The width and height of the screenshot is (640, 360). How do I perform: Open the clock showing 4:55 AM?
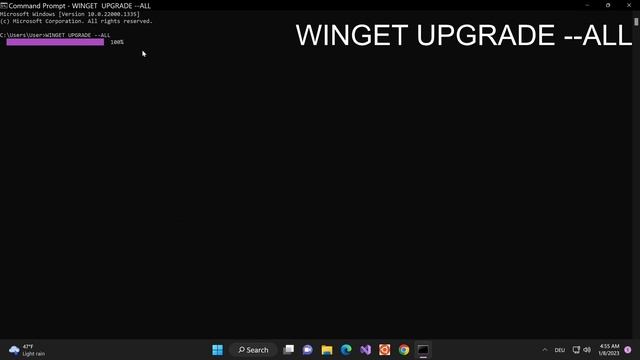(x=609, y=350)
